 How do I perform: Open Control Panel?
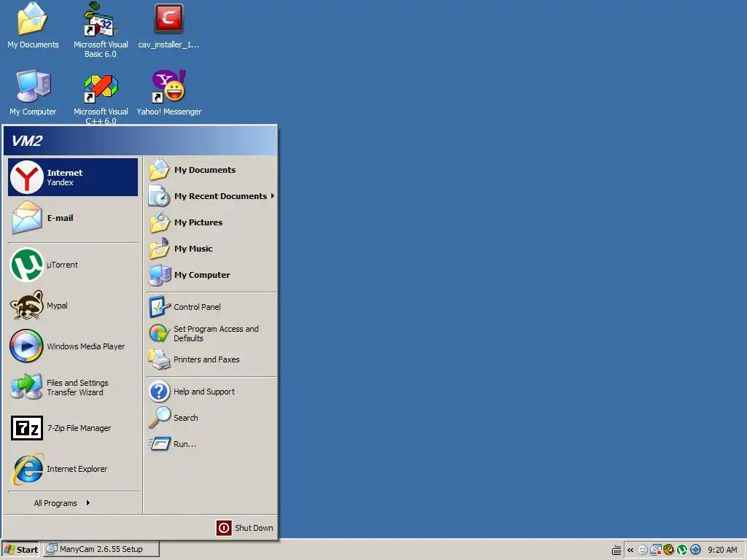[212, 307]
